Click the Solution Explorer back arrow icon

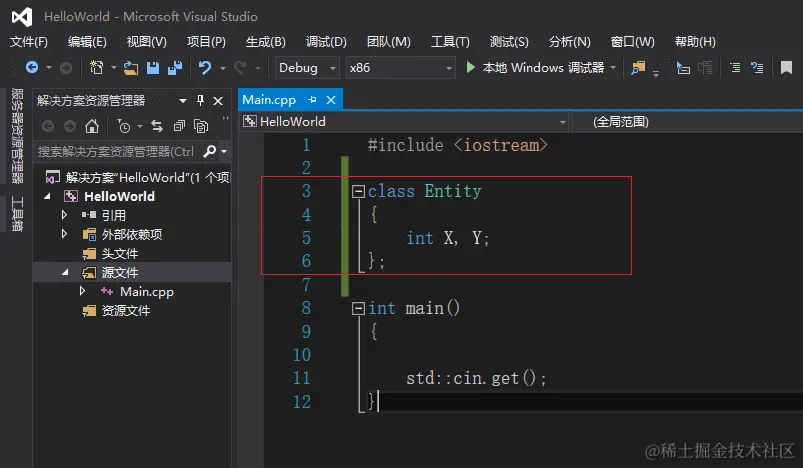pyautogui.click(x=48, y=126)
